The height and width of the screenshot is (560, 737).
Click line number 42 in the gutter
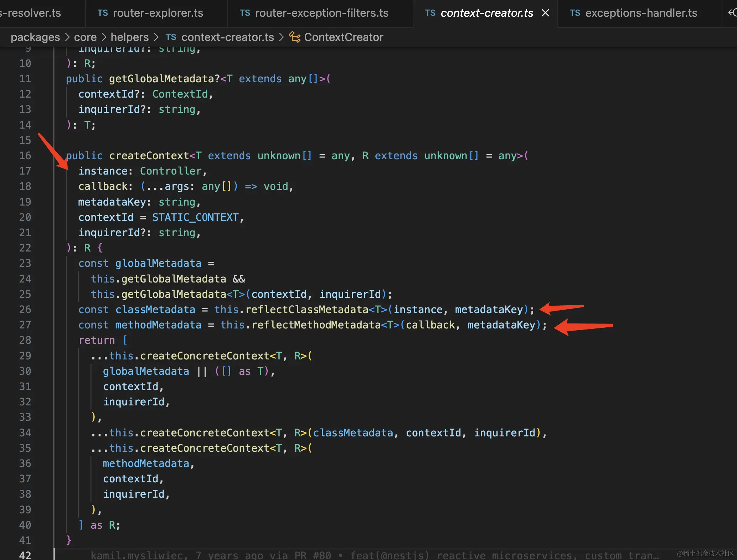25,555
